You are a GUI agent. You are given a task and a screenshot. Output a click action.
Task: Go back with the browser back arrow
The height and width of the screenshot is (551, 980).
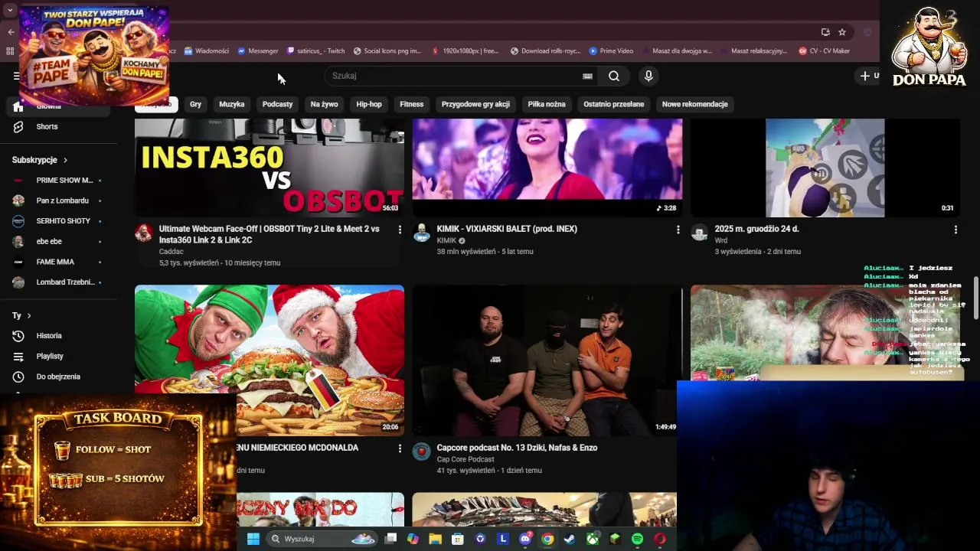tap(11, 32)
